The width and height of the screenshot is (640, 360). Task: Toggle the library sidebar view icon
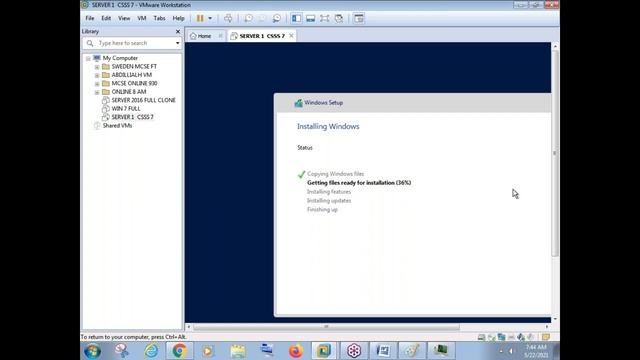coord(297,18)
